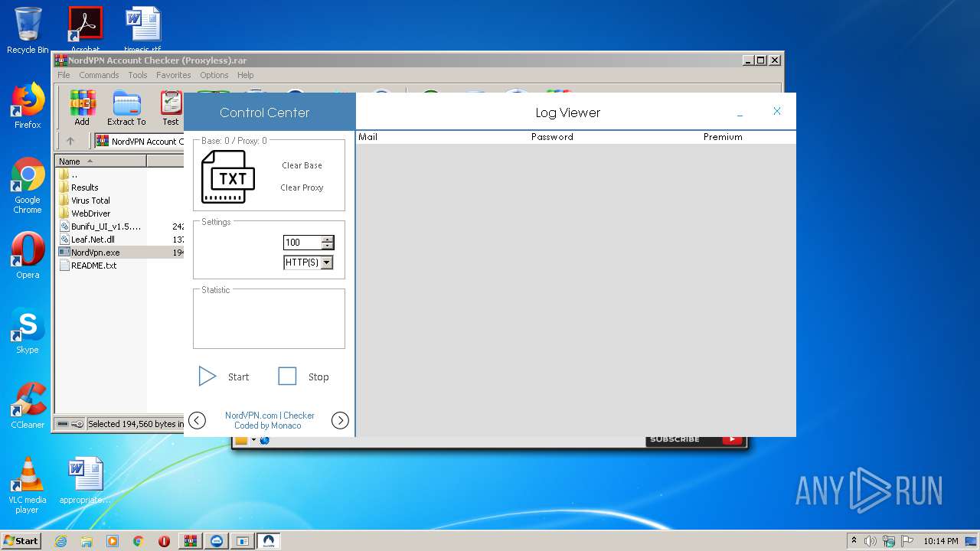Maximize the WinRAR window

click(760, 60)
